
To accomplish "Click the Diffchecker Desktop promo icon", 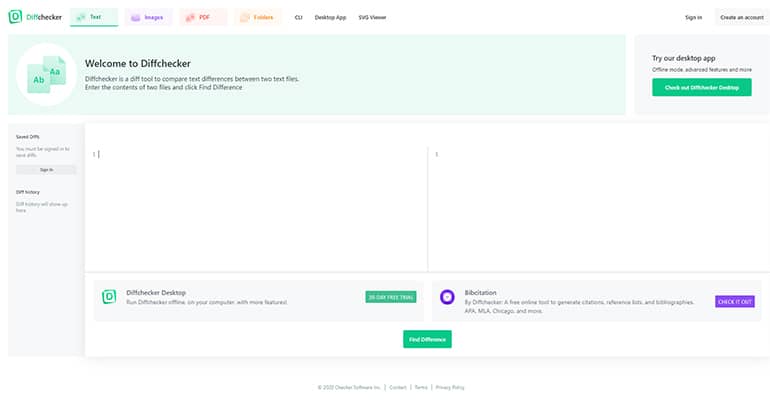I will [x=109, y=296].
